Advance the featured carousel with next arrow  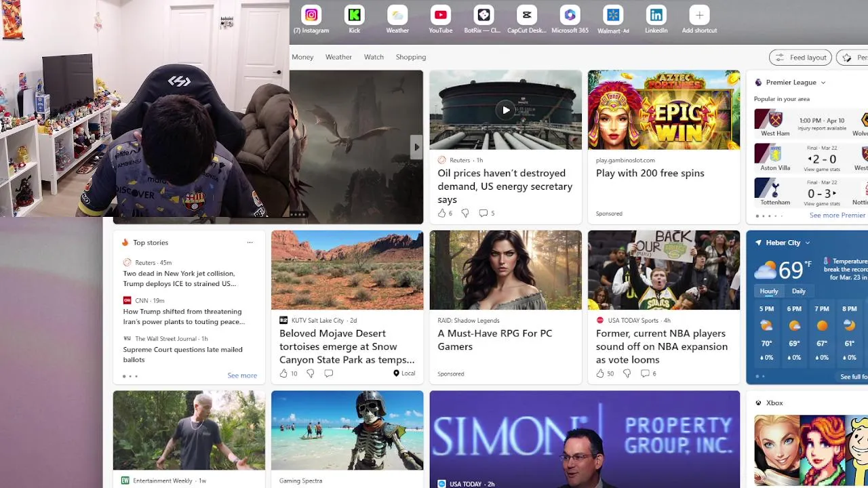coord(416,147)
